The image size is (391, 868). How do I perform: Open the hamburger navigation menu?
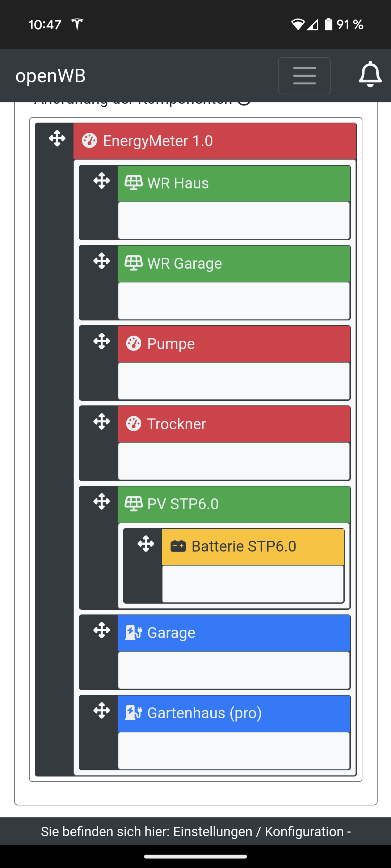(304, 76)
